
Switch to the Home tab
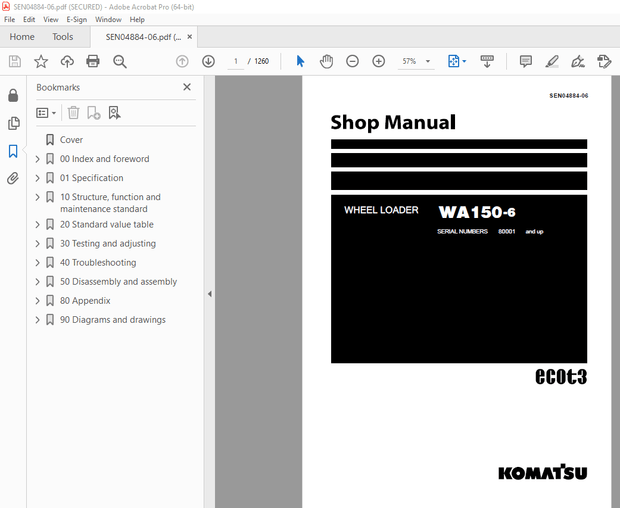tap(22, 37)
